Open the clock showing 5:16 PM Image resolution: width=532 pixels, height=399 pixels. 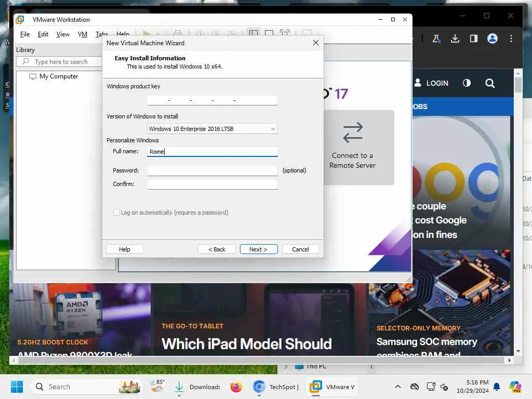coord(473,387)
